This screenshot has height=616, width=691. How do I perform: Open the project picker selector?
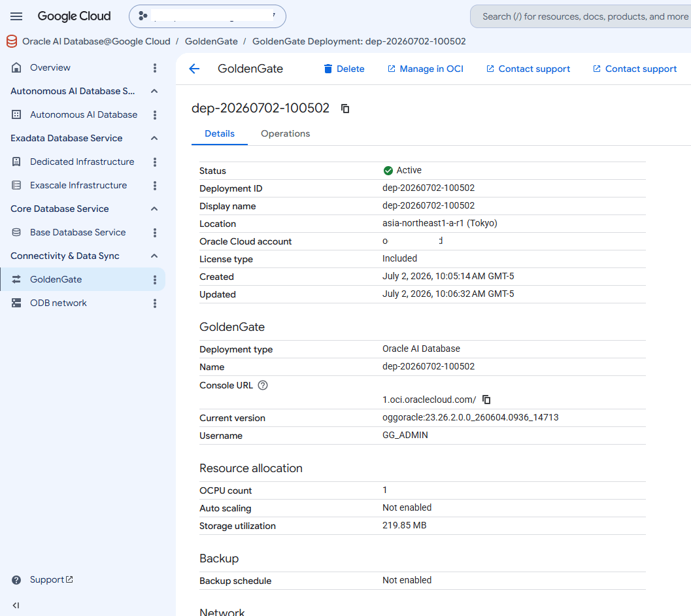[207, 16]
